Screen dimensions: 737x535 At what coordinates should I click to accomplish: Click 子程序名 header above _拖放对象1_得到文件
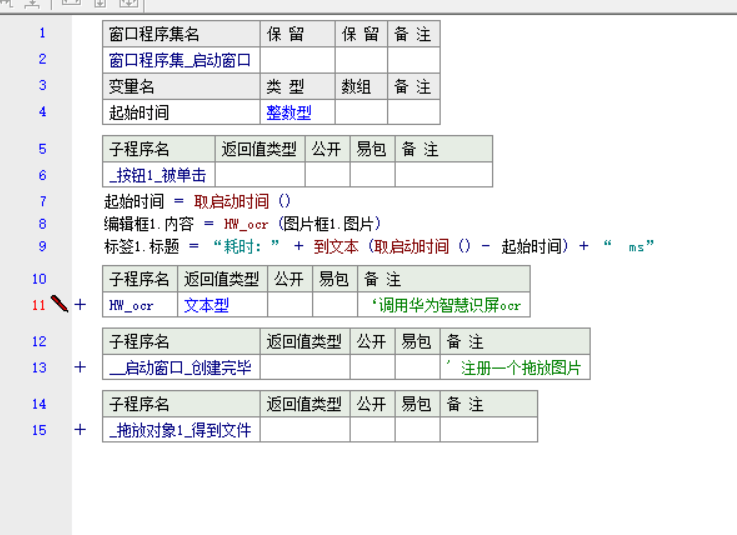pos(181,404)
